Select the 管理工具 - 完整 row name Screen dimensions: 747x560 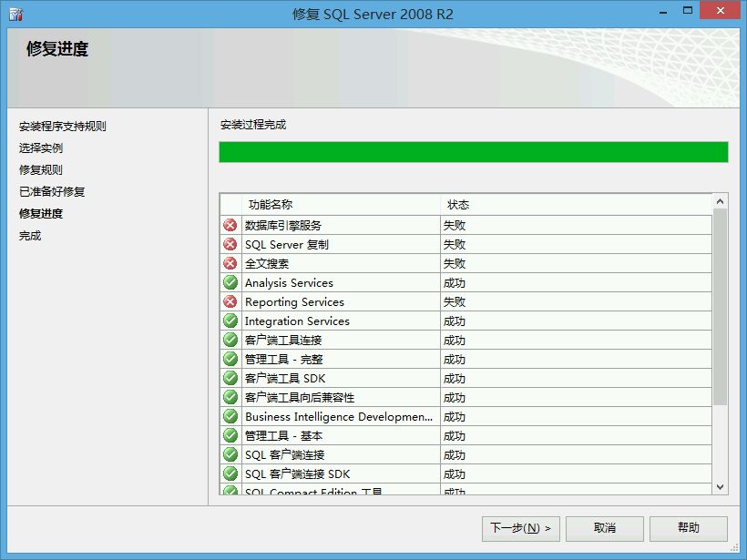pyautogui.click(x=284, y=359)
